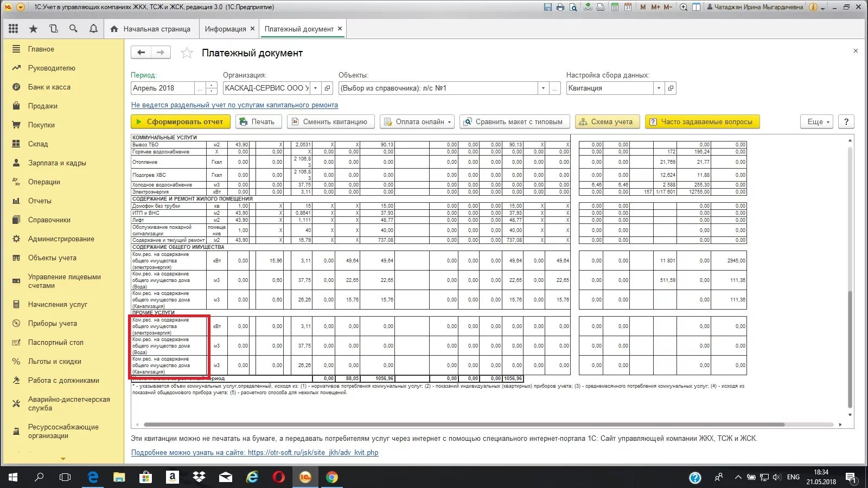Click Часто задаваемые вопросы button
The width and height of the screenshot is (868, 488).
click(x=702, y=121)
